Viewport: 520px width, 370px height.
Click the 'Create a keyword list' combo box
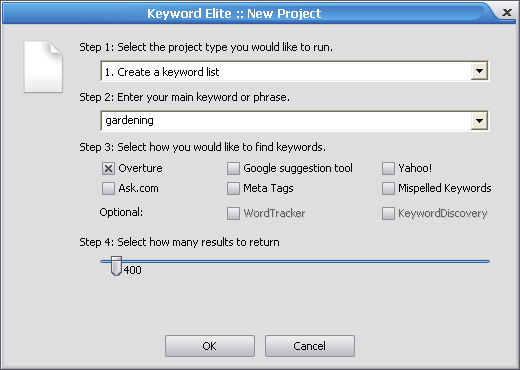[x=295, y=71]
